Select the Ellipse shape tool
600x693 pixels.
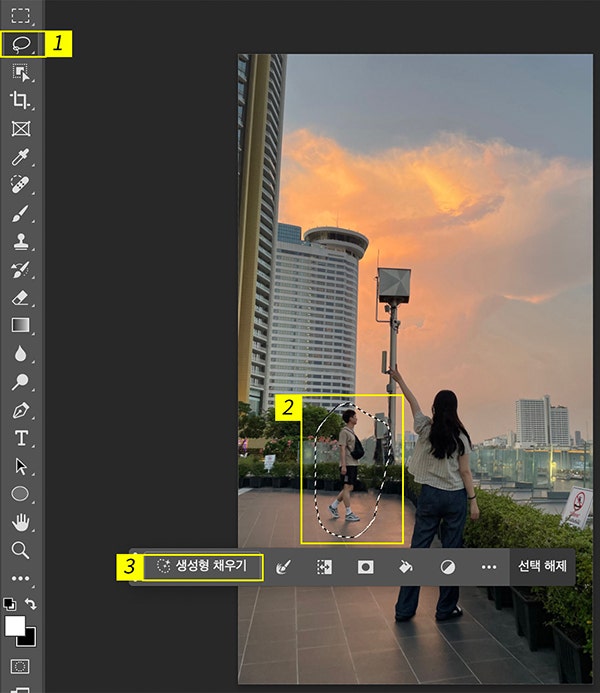click(x=20, y=494)
